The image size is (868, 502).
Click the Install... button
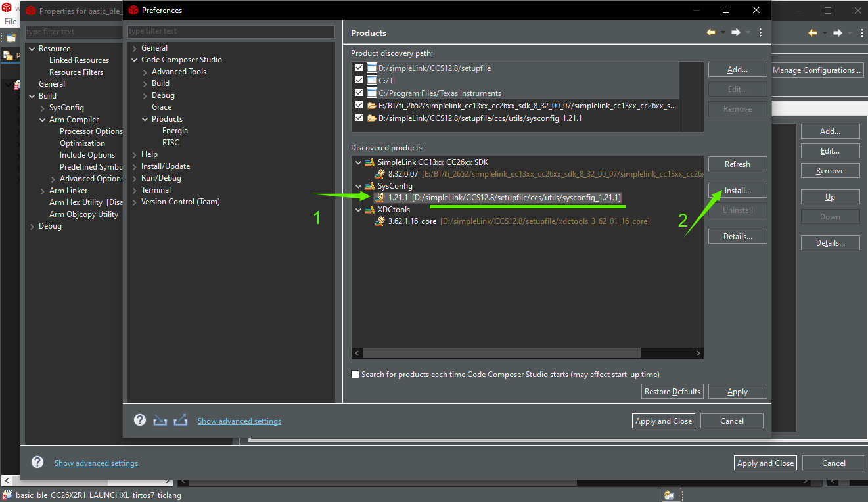(x=737, y=191)
